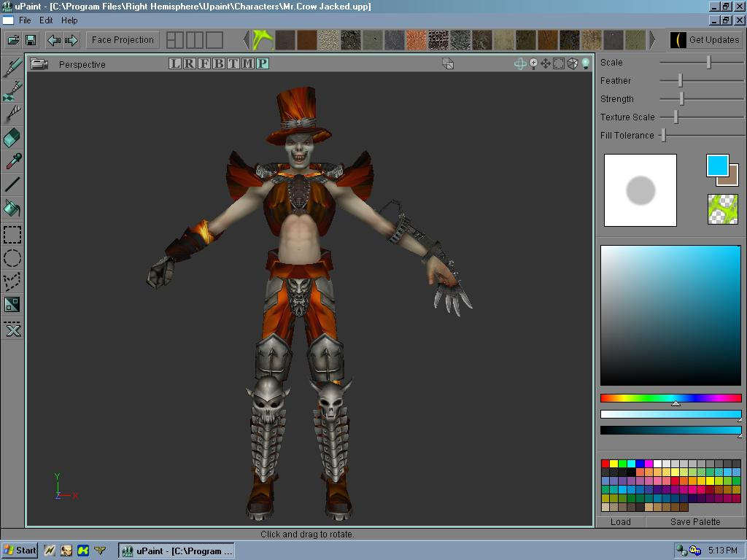The image size is (747, 560).
Task: Expand the texture strip with right arrow
Action: click(654, 40)
